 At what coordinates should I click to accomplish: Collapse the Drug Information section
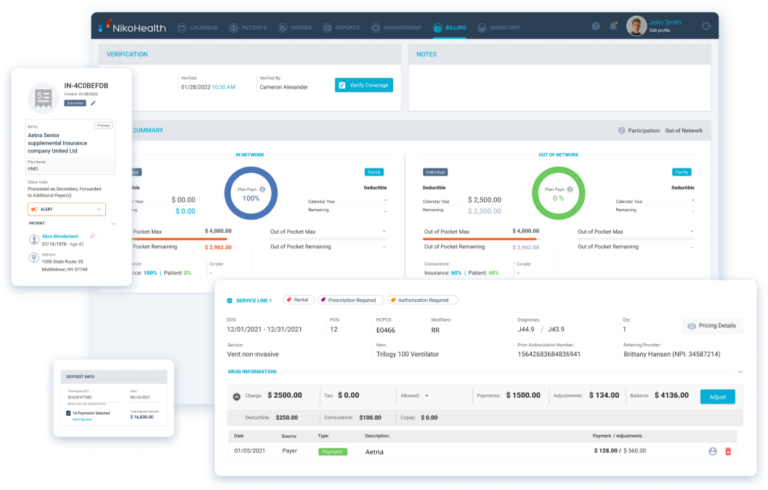click(740, 371)
